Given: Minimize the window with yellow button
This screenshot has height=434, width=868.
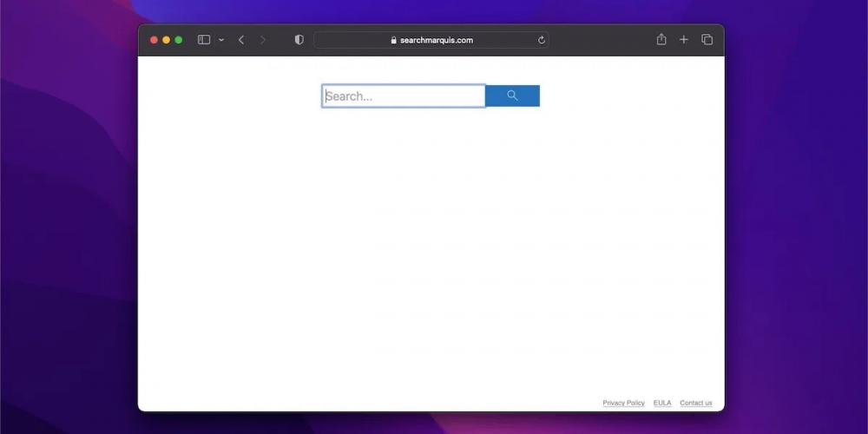Looking at the screenshot, I should click(x=167, y=40).
